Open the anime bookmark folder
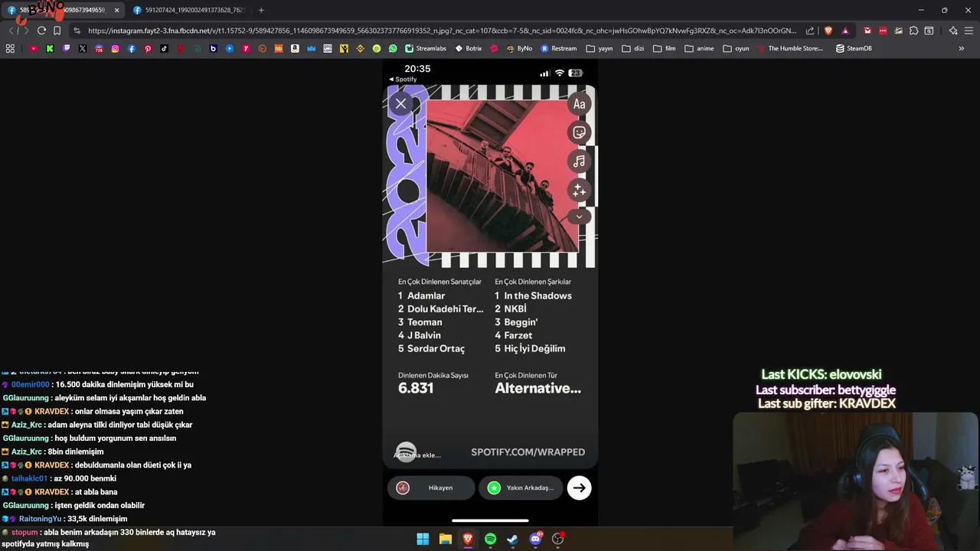980x551 pixels. tap(699, 48)
